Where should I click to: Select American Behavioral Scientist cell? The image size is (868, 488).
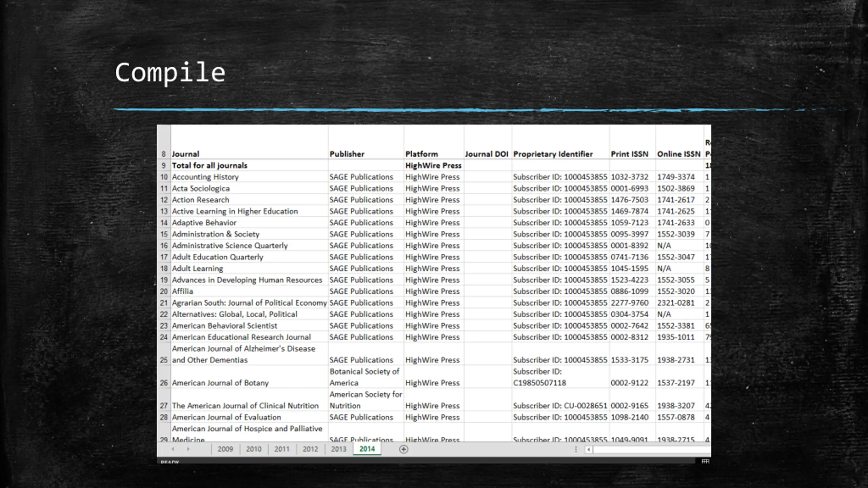coord(249,326)
